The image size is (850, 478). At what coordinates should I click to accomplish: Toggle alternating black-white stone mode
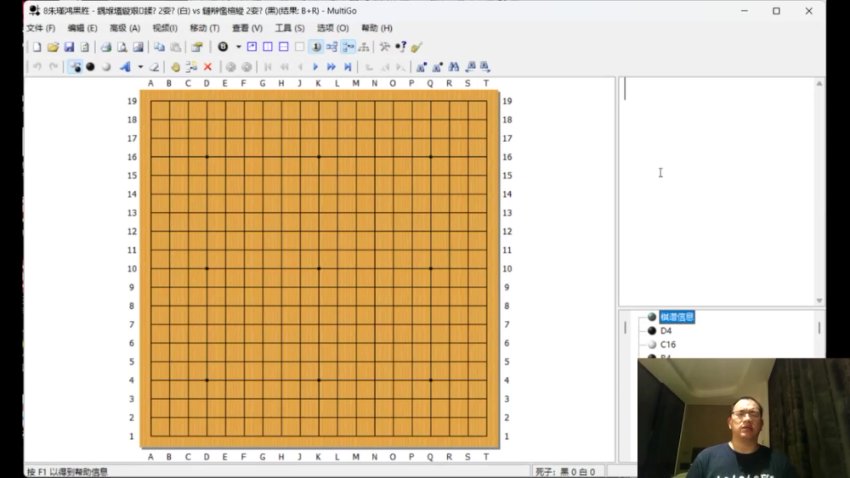75,67
